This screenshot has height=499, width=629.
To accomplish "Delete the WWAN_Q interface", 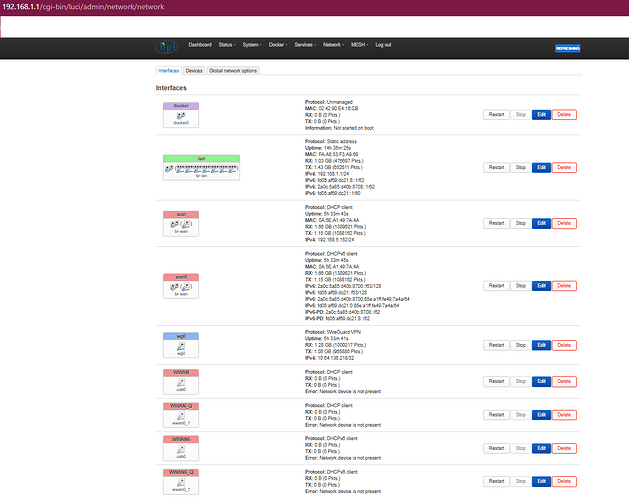I will [564, 415].
